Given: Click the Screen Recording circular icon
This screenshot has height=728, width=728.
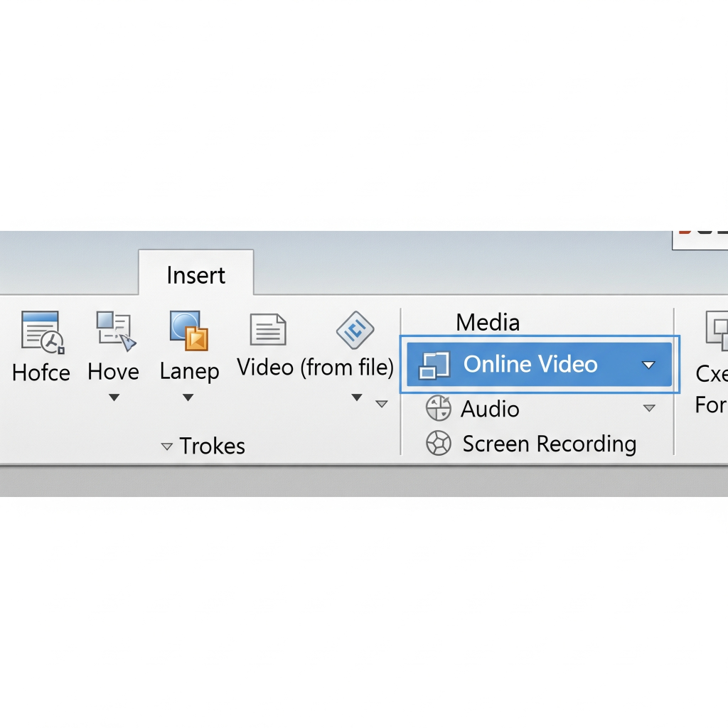Looking at the screenshot, I should pyautogui.click(x=438, y=443).
